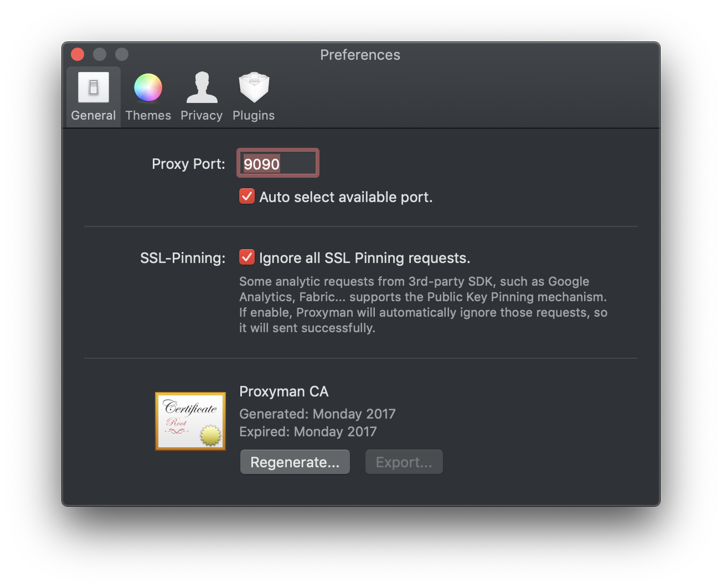Open the Plugins tab with brick icon
722x588 pixels.
[254, 97]
